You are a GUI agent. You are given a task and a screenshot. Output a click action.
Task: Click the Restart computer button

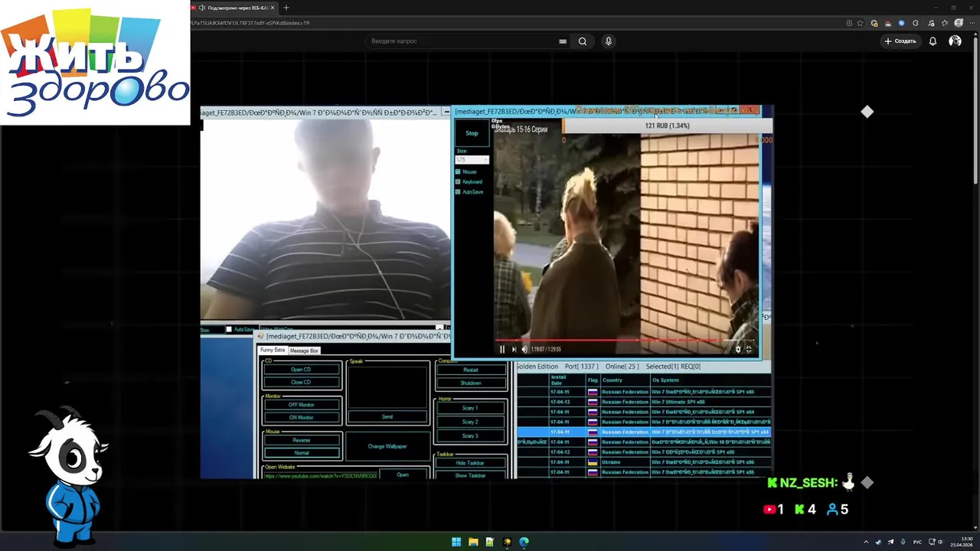click(x=471, y=370)
